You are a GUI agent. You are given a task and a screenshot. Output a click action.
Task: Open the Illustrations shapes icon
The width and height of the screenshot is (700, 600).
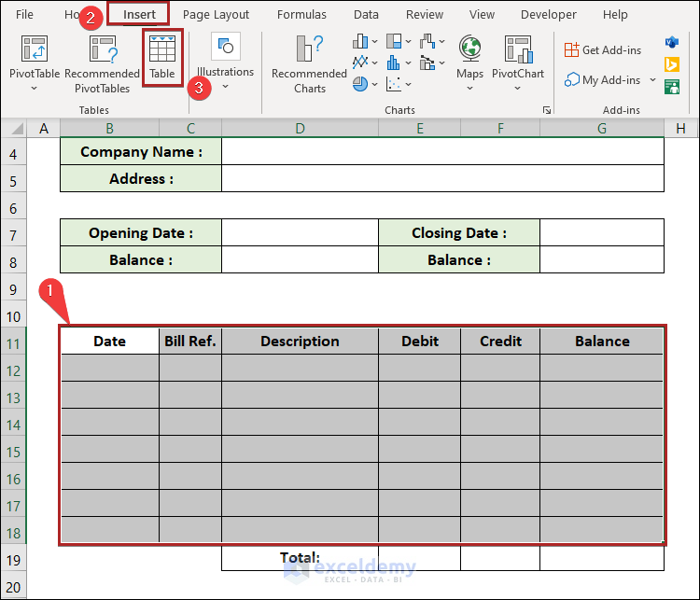(226, 46)
